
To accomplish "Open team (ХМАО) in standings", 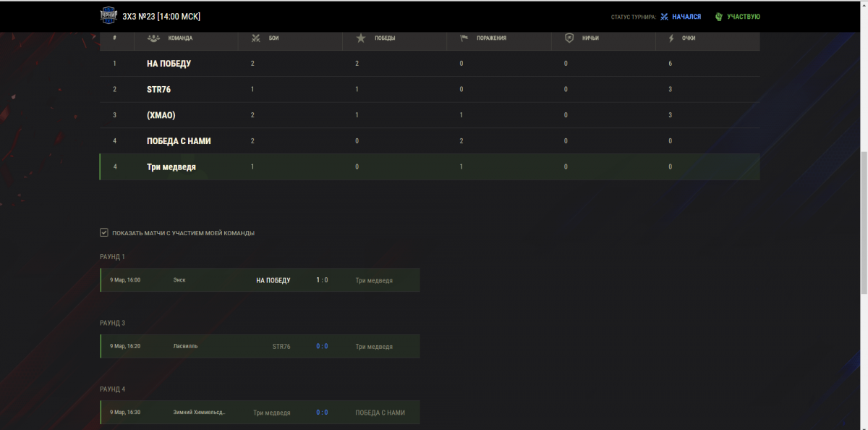I will click(161, 116).
